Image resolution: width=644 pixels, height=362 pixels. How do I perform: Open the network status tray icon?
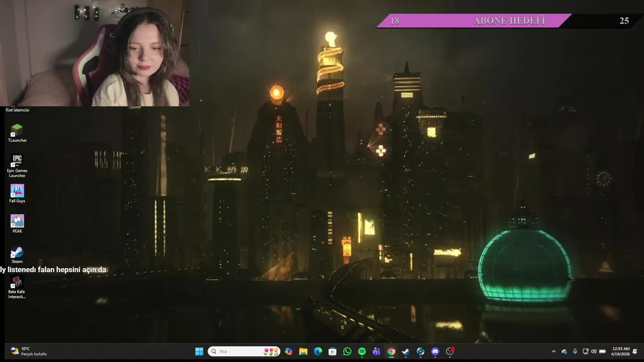point(585,351)
